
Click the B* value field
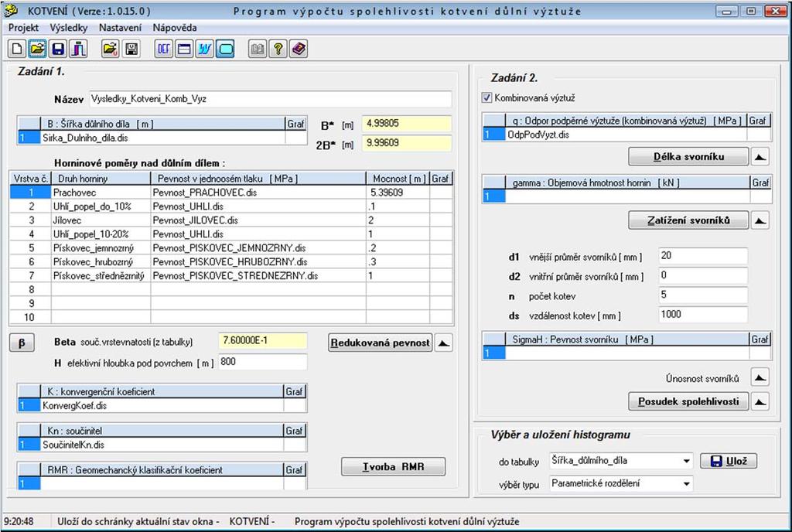(407, 124)
